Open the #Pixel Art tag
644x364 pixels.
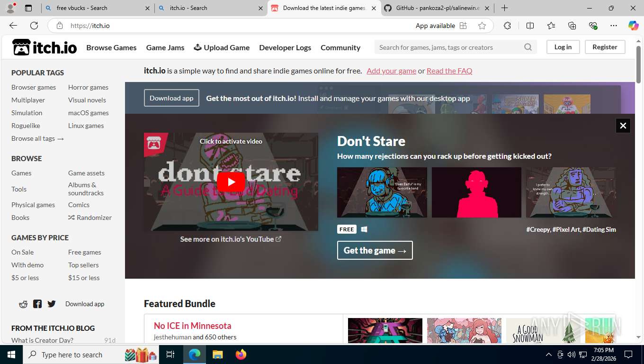566,229
